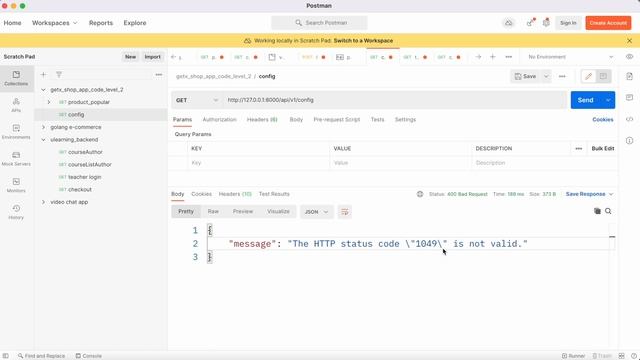Go to the Home menu item
This screenshot has width=640, height=360.
(12, 23)
